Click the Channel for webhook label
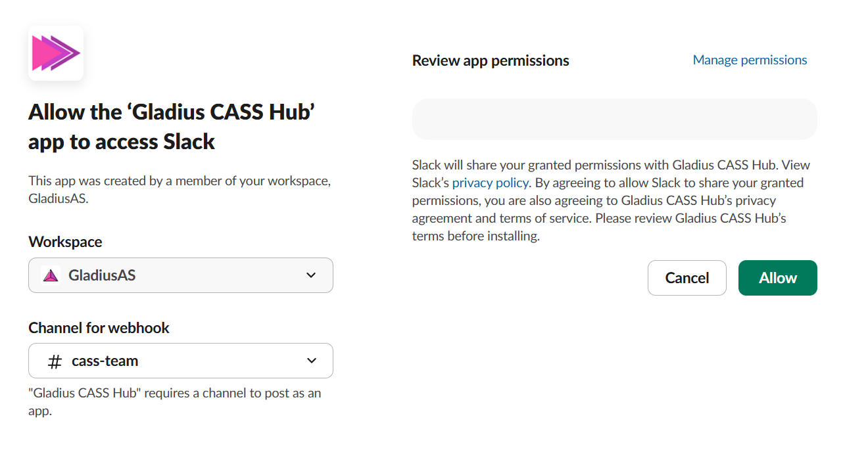This screenshot has width=868, height=450. tap(99, 328)
